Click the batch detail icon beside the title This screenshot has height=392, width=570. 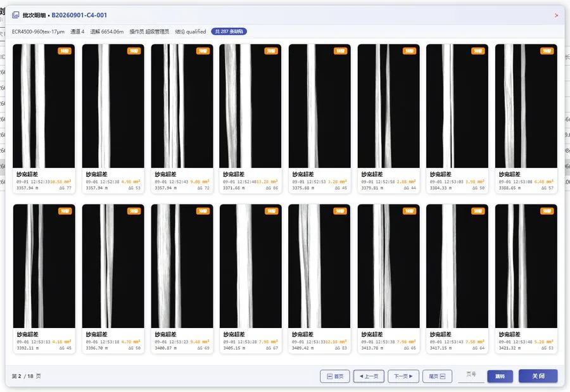pyautogui.click(x=16, y=15)
